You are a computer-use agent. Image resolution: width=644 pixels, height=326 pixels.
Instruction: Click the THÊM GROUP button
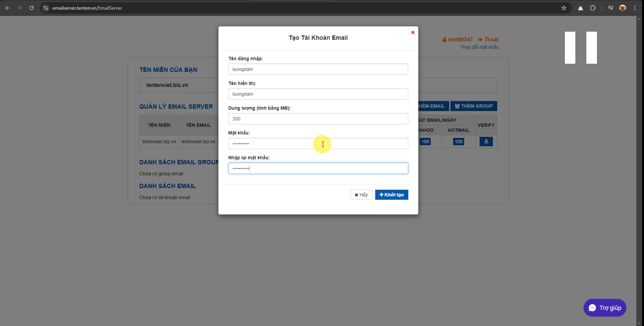(473, 106)
